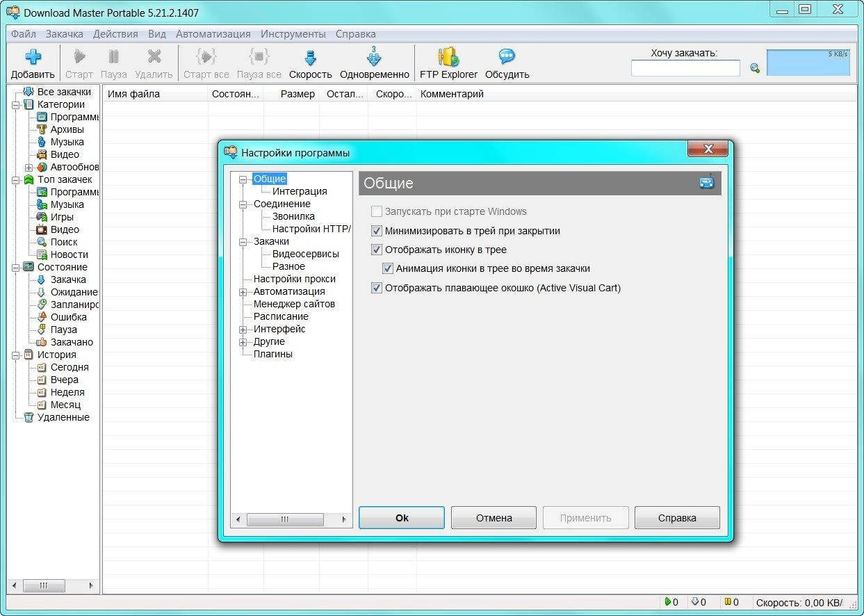Select Сегодня under История

pos(70,367)
